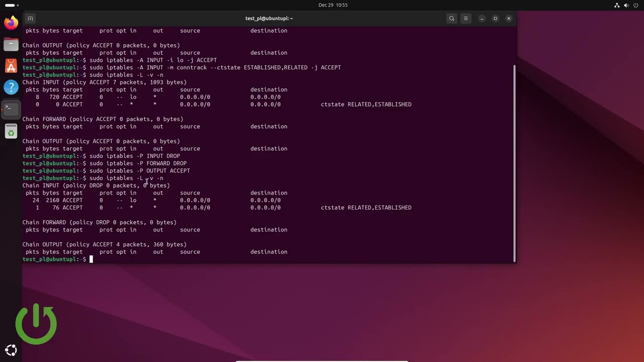644x362 pixels.
Task: Click the bytes value 2160
Action: point(52,200)
